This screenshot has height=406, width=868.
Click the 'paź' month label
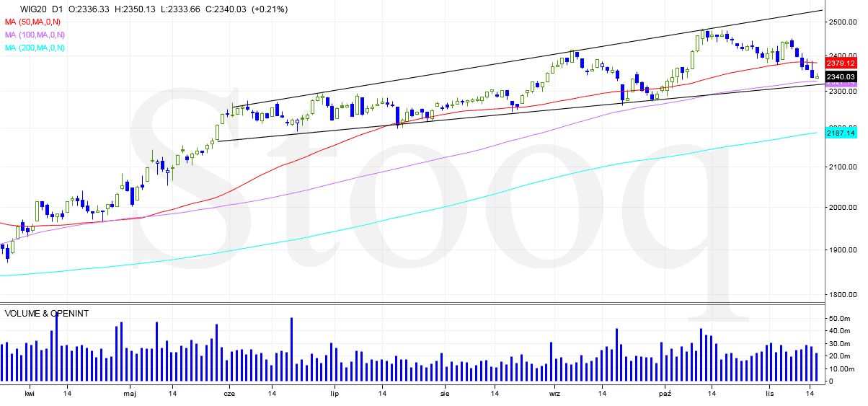pos(665,394)
